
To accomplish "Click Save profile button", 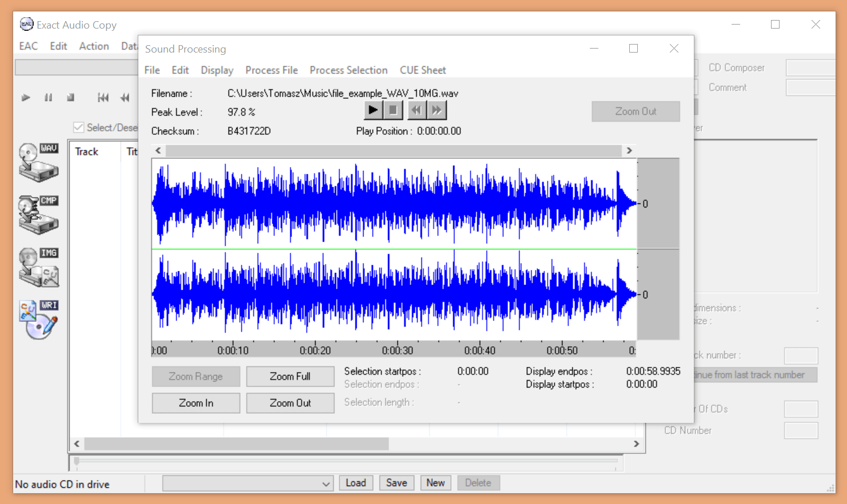I will [x=397, y=483].
